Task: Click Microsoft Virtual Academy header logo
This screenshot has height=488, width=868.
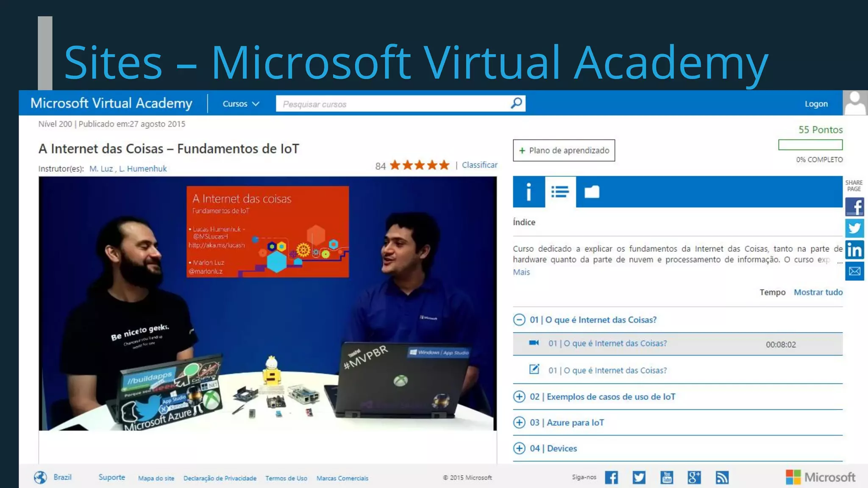Action: pos(111,103)
